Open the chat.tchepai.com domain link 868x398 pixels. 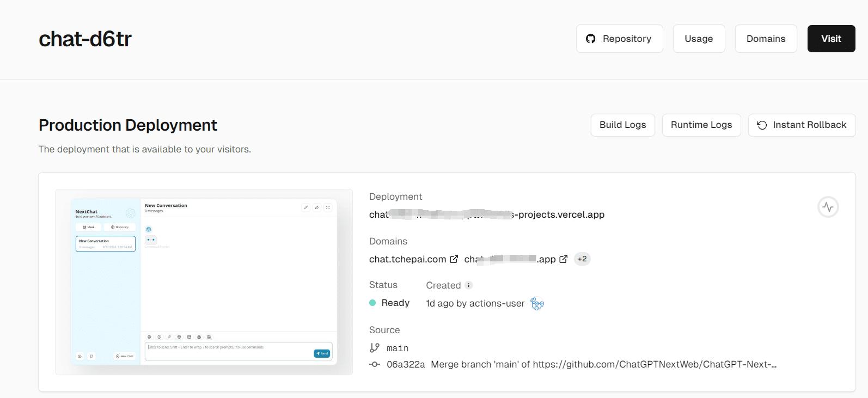pos(407,259)
